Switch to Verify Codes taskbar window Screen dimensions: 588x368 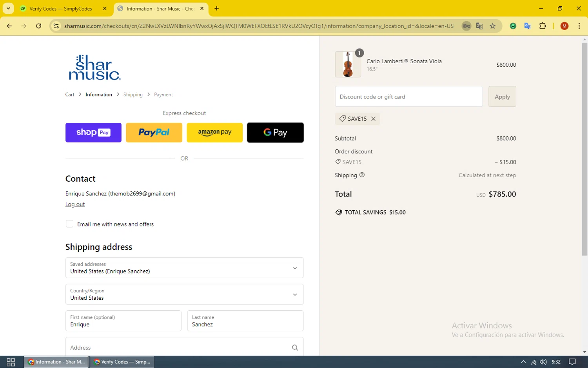[x=122, y=362]
